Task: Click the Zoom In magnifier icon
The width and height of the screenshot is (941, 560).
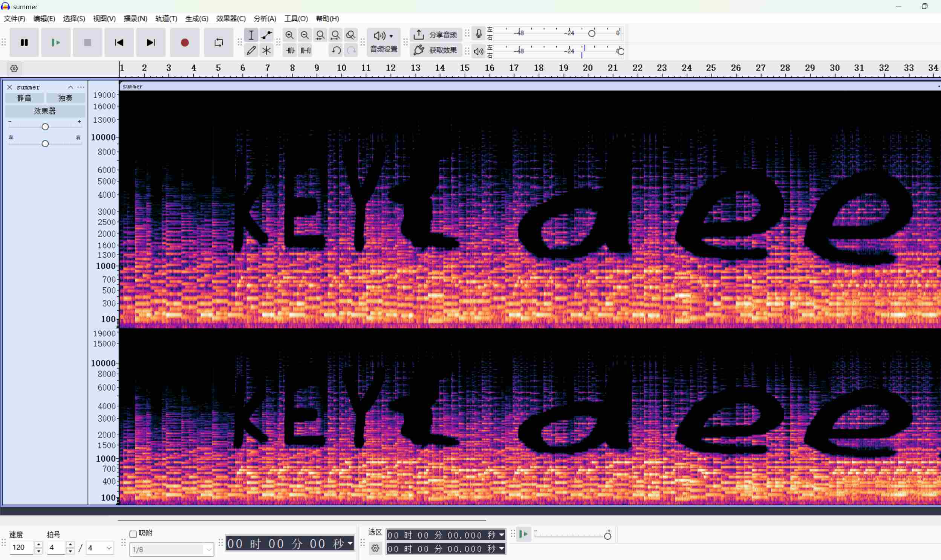Action: (289, 35)
